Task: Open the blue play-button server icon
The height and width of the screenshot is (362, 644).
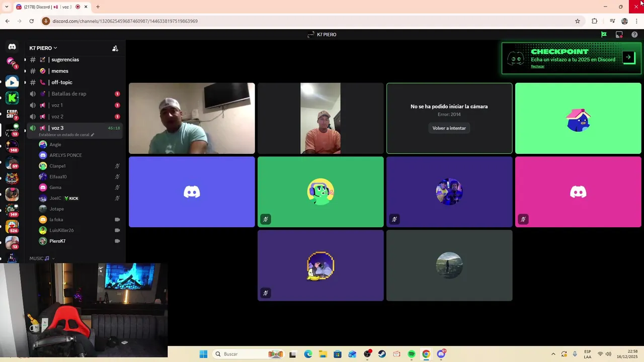Action: 12,81
